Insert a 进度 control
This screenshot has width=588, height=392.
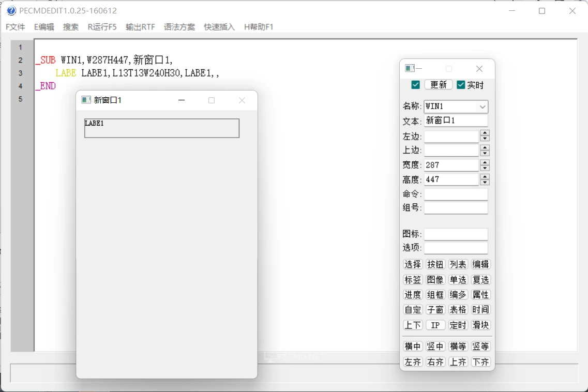pos(413,295)
